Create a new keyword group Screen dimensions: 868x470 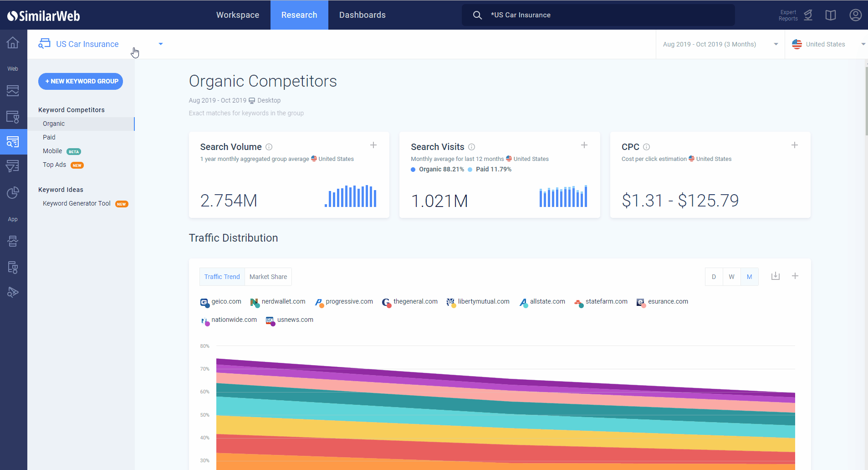pyautogui.click(x=81, y=81)
